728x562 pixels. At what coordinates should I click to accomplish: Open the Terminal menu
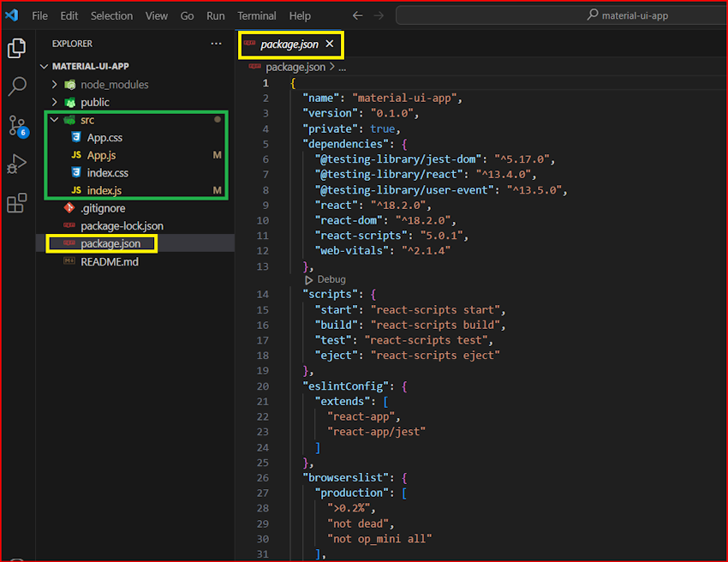click(256, 15)
